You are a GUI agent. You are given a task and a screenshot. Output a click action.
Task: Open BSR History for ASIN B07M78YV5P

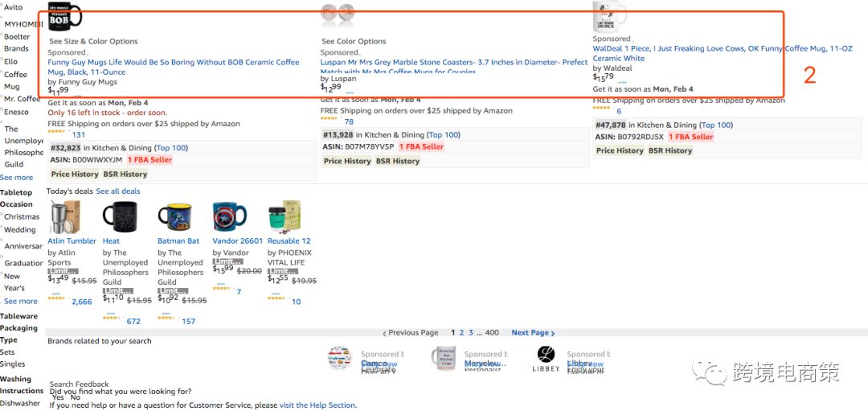[399, 161]
